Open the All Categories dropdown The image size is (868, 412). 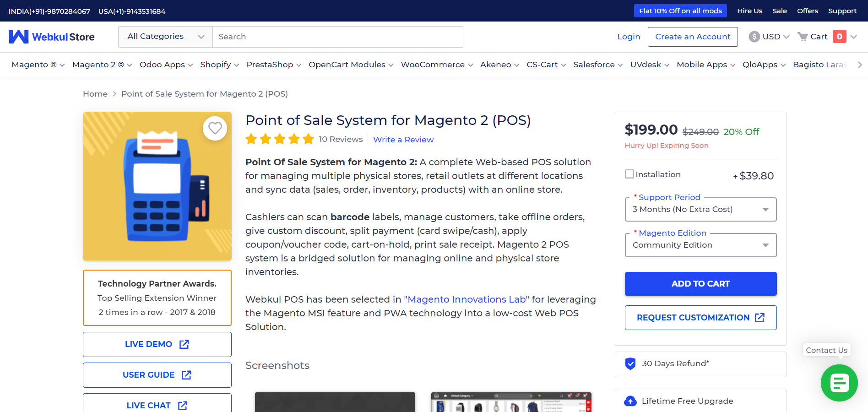point(165,37)
